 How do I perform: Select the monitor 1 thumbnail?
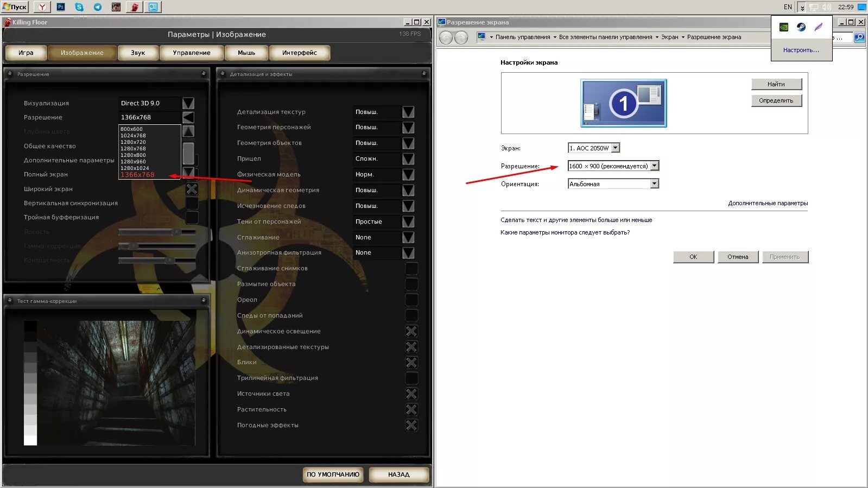coord(623,103)
